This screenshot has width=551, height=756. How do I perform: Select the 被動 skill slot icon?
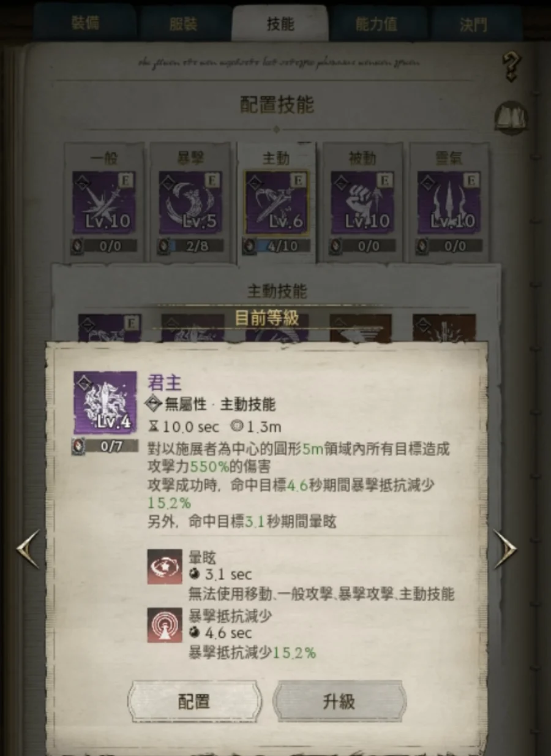click(362, 203)
